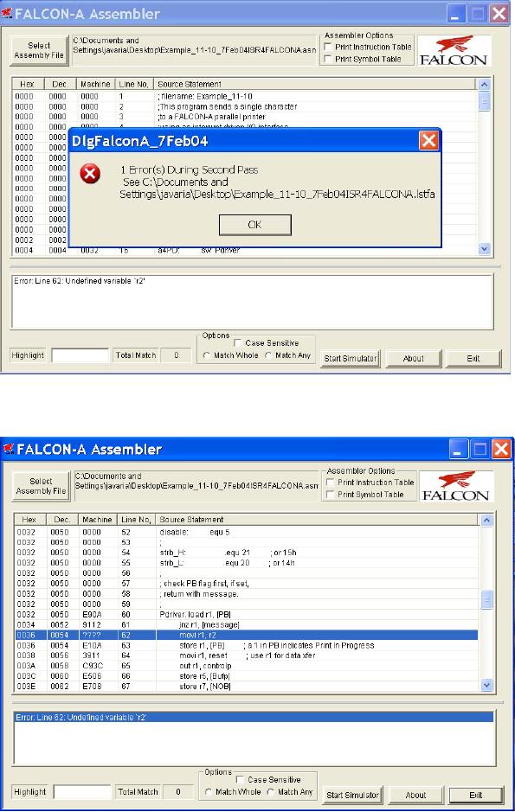The image size is (515, 812).
Task: Select line 63 store r1, [PB] row
Action: pyautogui.click(x=246, y=645)
